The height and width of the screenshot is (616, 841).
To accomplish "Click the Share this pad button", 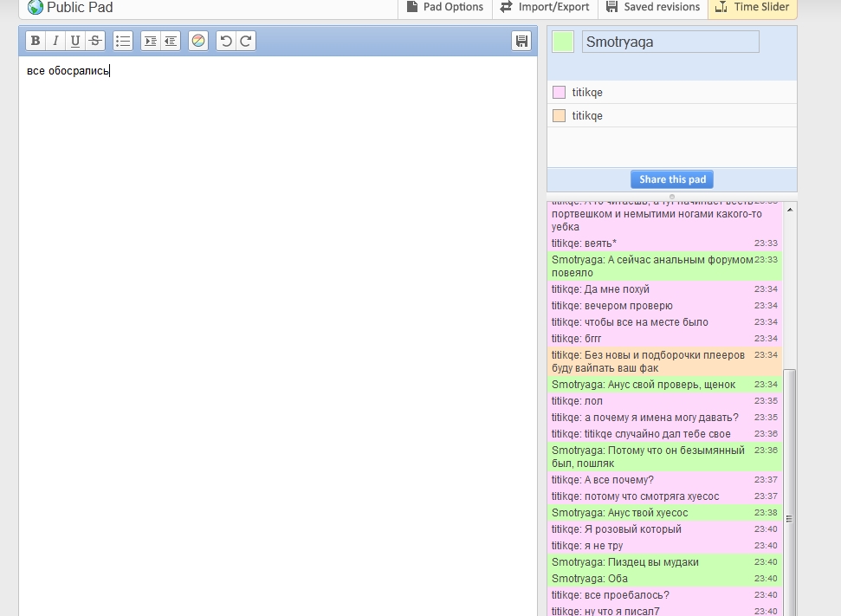I will (672, 179).
